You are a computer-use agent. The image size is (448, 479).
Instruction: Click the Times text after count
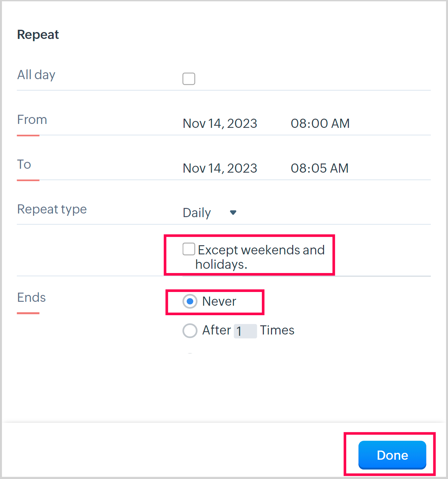tap(277, 330)
